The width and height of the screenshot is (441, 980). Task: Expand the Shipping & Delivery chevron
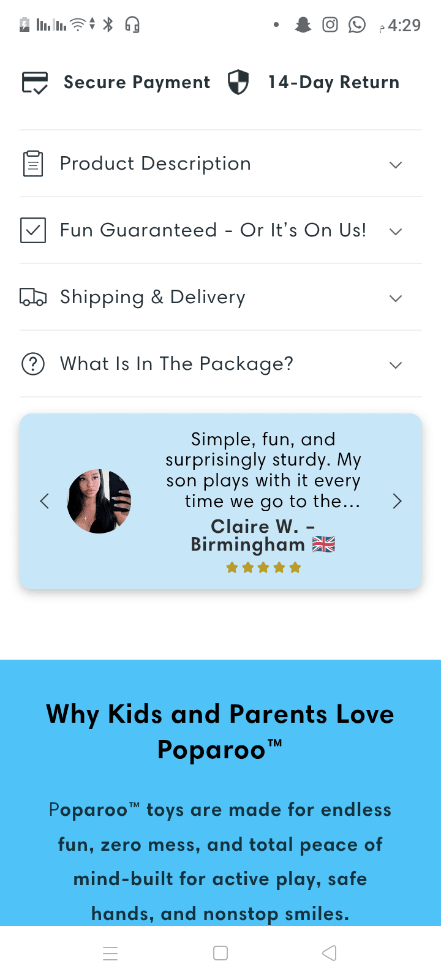[x=396, y=298]
